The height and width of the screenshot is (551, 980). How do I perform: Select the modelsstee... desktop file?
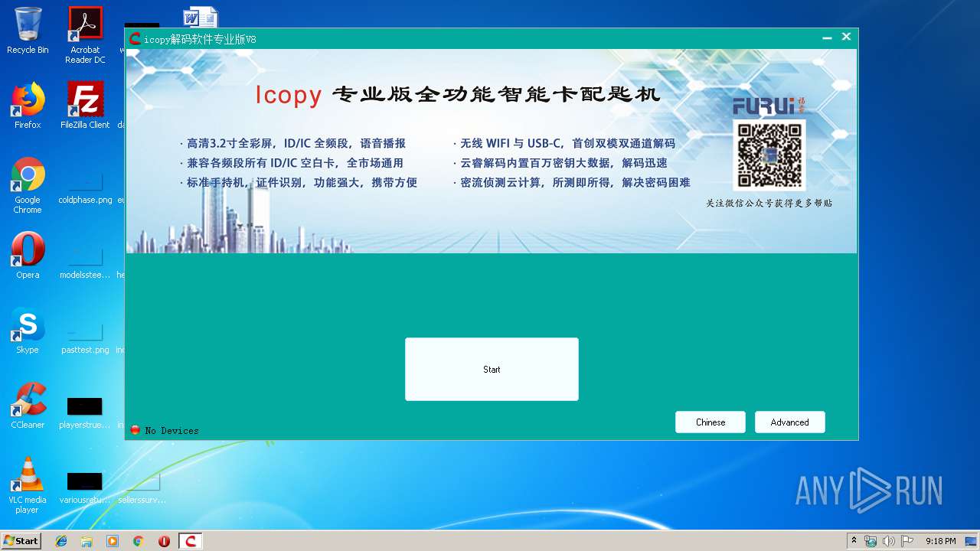85,263
